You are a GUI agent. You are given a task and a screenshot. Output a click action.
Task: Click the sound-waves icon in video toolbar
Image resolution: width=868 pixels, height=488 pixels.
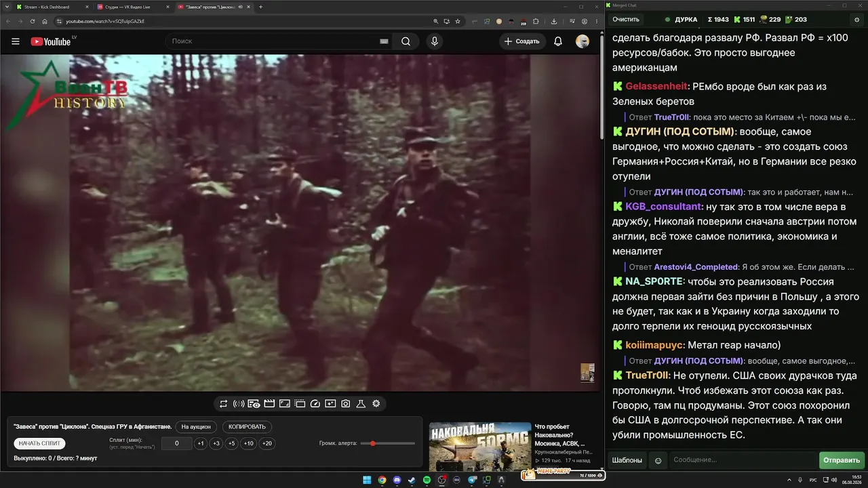pyautogui.click(x=239, y=404)
